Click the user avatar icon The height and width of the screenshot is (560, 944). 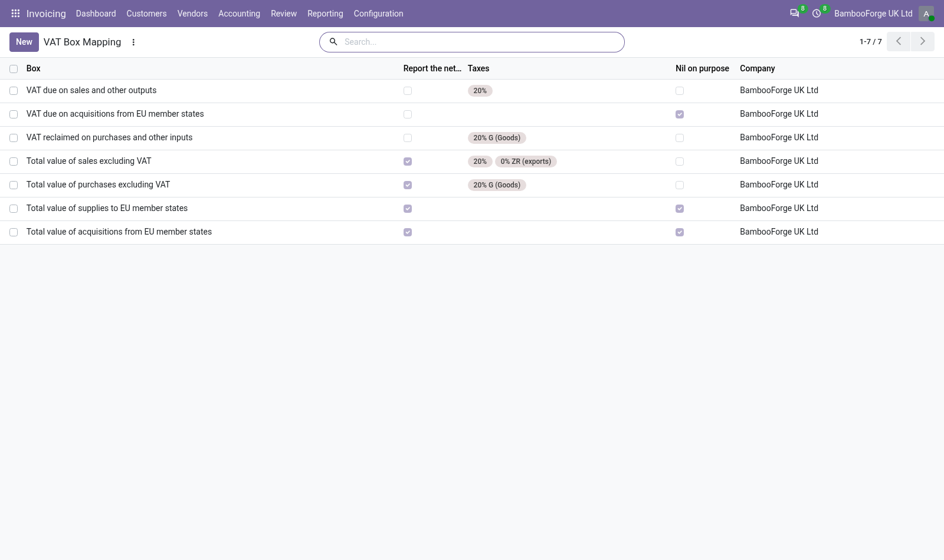[x=926, y=14]
